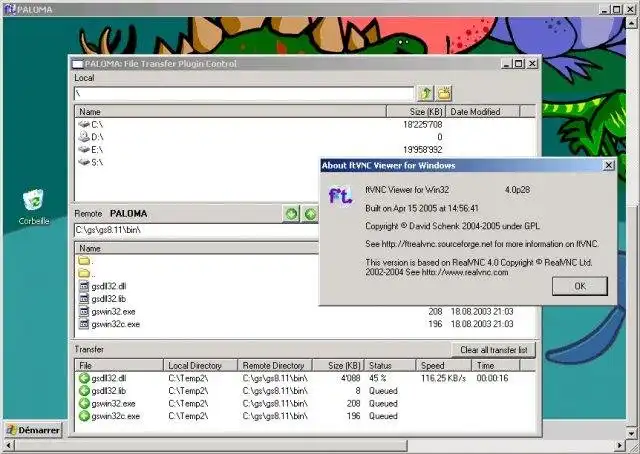Click the Remote path field C:\gs\gs8.11\bin\
The image size is (640, 454).
196,230
